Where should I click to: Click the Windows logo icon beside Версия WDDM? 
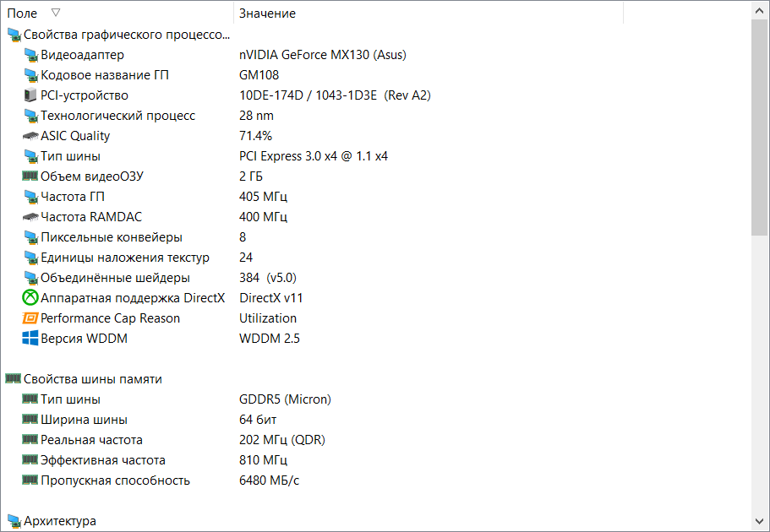[x=30, y=339]
